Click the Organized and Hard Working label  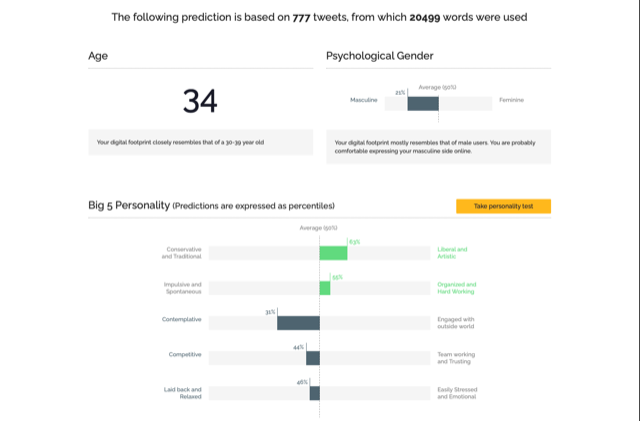pyautogui.click(x=457, y=288)
